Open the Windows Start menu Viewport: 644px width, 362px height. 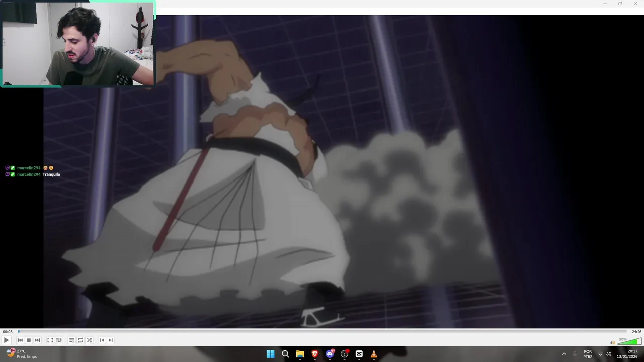(270, 354)
